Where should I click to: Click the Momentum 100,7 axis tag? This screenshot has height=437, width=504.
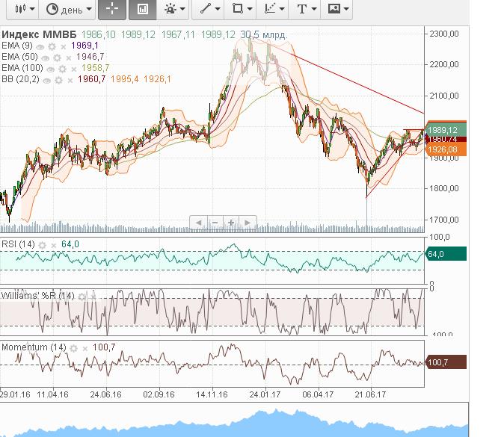(x=446, y=362)
